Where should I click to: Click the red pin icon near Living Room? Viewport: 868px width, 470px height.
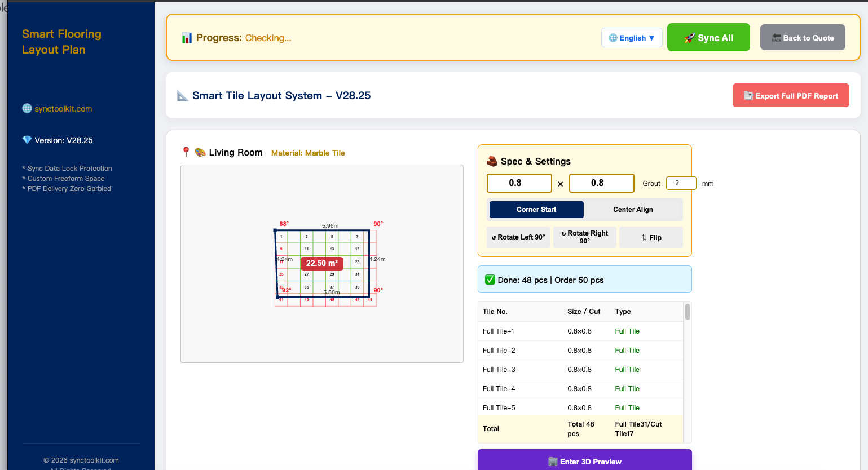coord(186,152)
